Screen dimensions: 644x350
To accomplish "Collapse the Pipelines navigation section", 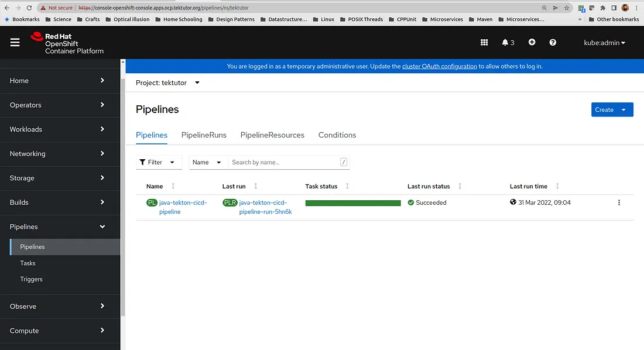I will (60, 227).
